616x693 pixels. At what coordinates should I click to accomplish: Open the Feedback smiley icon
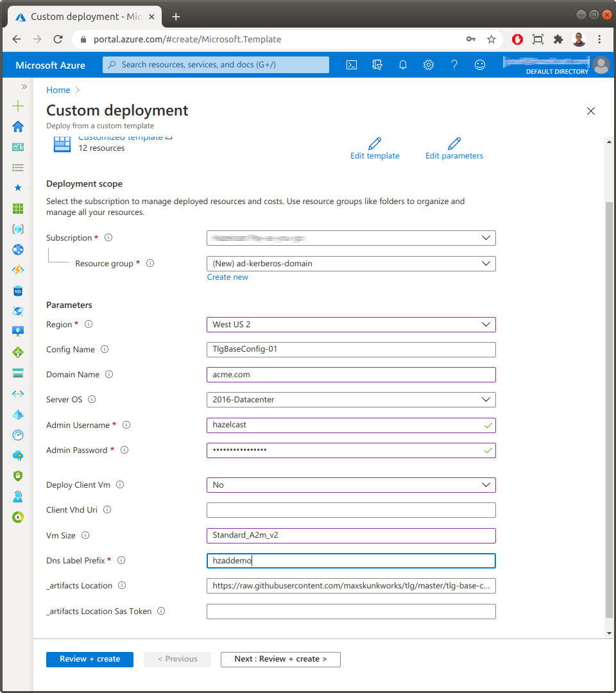tap(479, 65)
